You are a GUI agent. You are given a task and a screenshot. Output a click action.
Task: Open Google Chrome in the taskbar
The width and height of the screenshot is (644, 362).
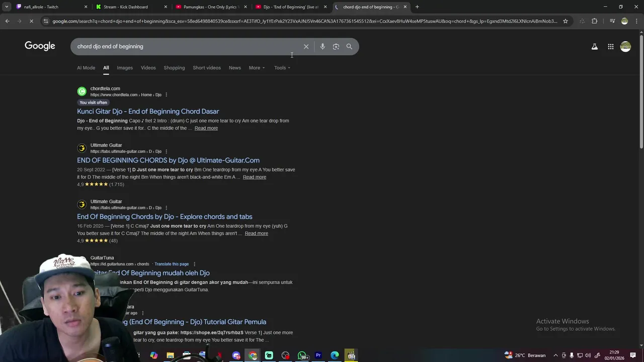253,355
